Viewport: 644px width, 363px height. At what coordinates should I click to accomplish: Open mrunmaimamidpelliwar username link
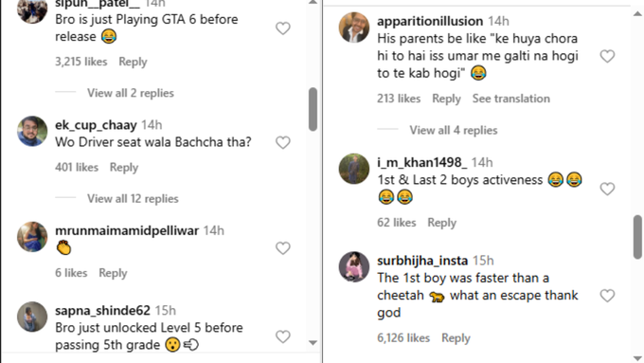[127, 230]
